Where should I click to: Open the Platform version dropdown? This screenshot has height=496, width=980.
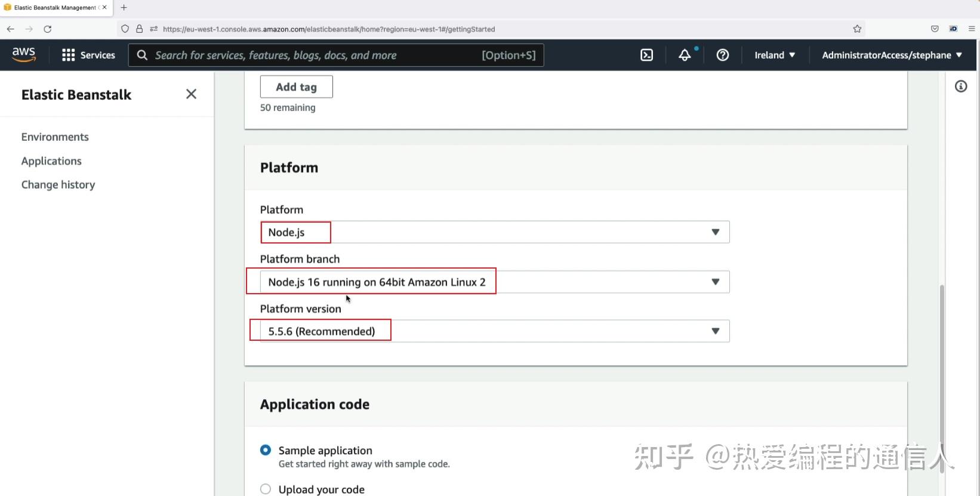point(495,331)
